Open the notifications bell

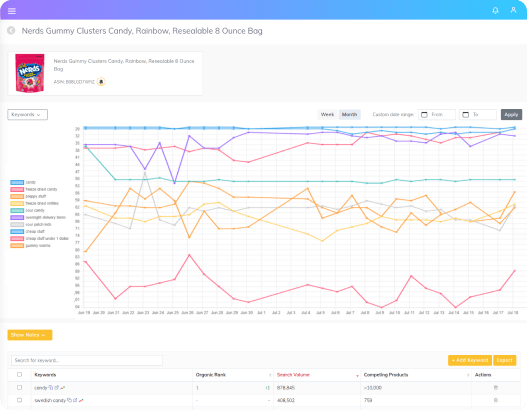pyautogui.click(x=495, y=10)
